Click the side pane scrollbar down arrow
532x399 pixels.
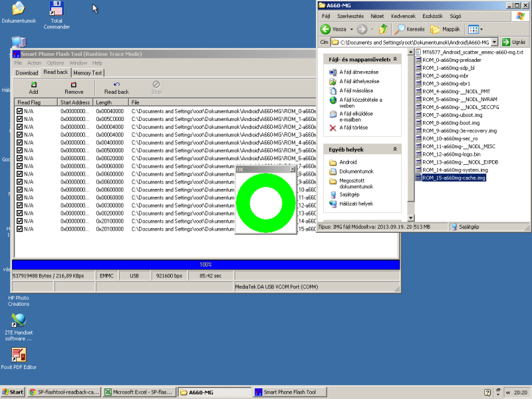(x=410, y=218)
